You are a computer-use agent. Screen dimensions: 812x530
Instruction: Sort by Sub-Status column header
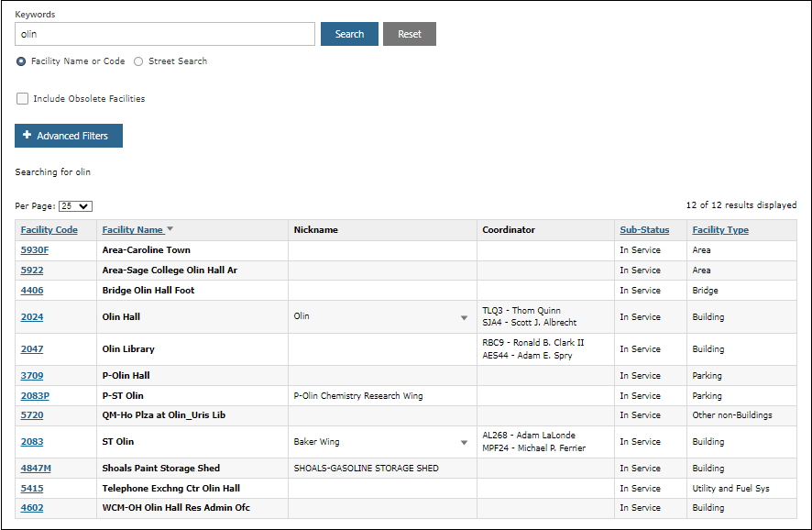click(x=644, y=230)
